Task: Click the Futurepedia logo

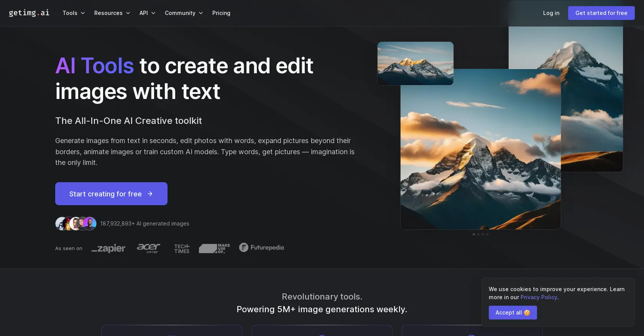Action: point(261,247)
